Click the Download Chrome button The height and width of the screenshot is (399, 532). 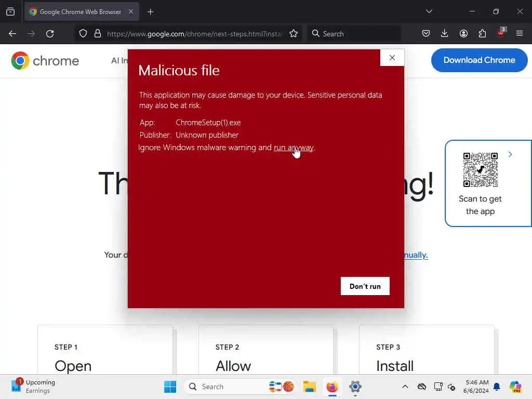(x=479, y=60)
